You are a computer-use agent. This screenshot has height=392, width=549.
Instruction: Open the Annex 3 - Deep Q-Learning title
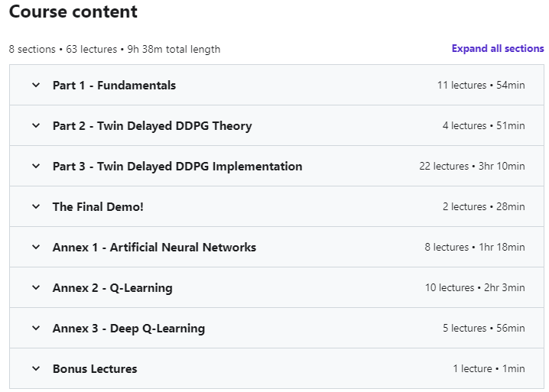(x=128, y=329)
